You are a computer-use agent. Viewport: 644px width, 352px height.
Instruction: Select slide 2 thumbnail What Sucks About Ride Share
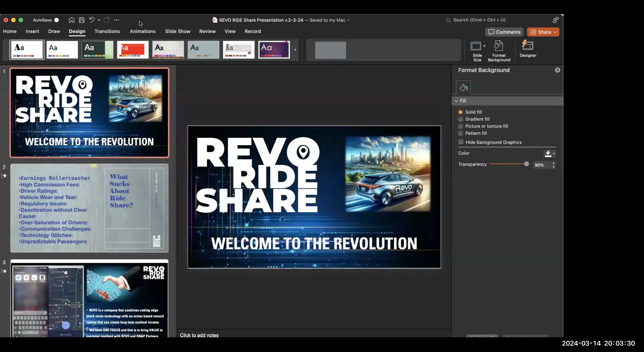pyautogui.click(x=89, y=208)
